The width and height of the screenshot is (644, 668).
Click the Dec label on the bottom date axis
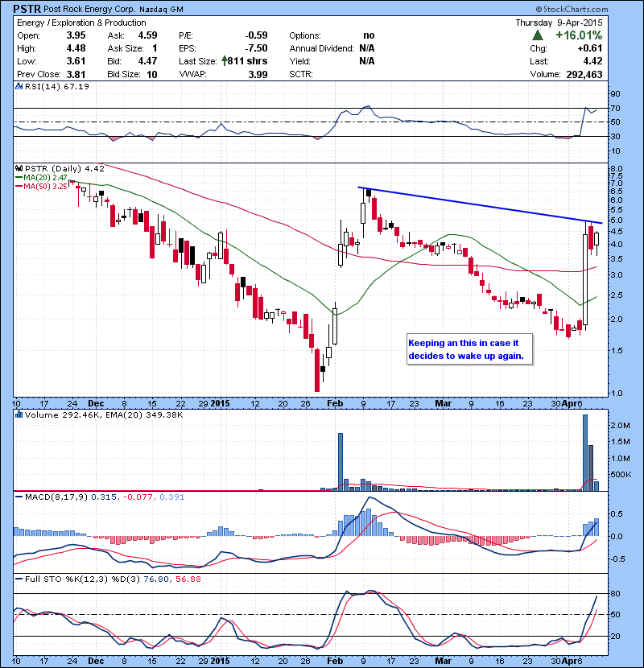(96, 662)
